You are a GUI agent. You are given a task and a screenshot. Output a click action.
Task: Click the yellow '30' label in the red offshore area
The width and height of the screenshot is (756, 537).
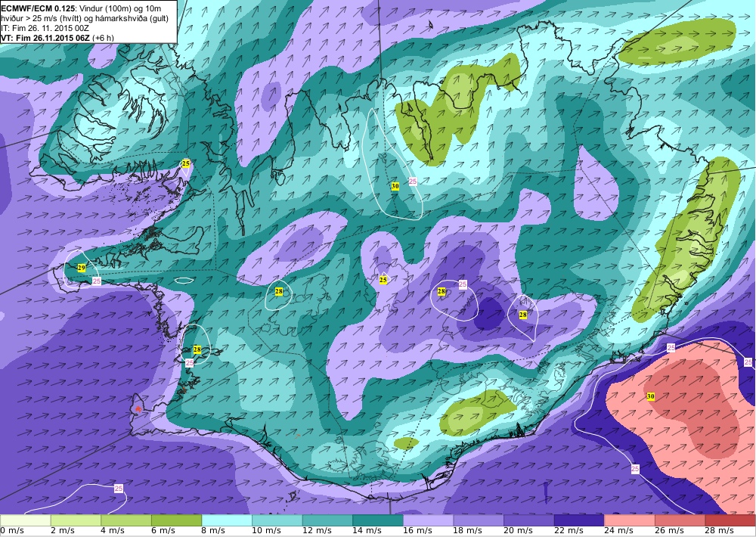pos(650,396)
